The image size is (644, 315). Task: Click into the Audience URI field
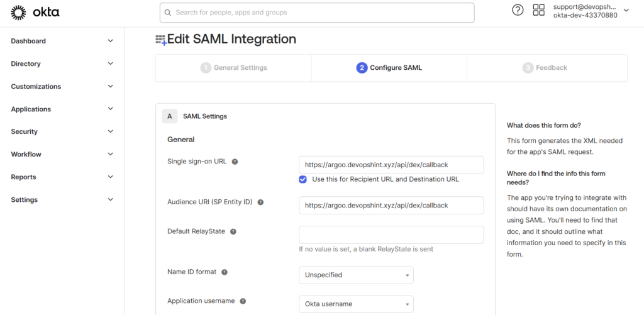pyautogui.click(x=391, y=206)
